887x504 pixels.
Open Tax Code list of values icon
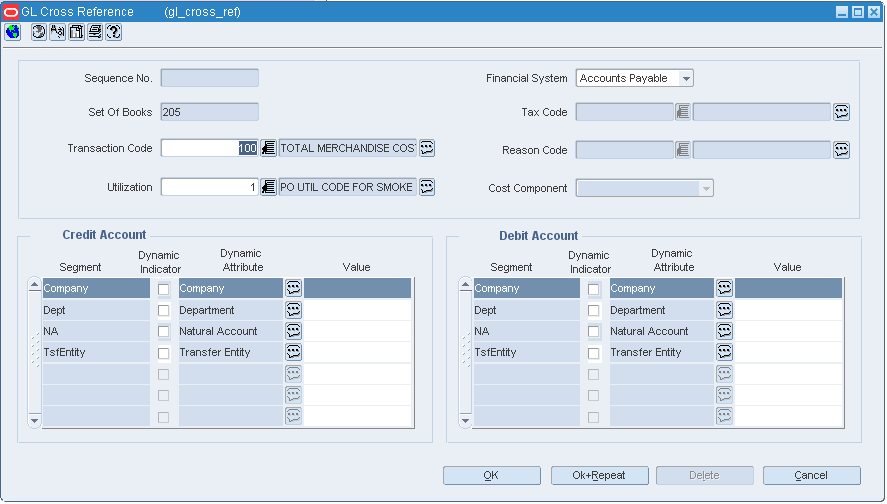(x=683, y=112)
